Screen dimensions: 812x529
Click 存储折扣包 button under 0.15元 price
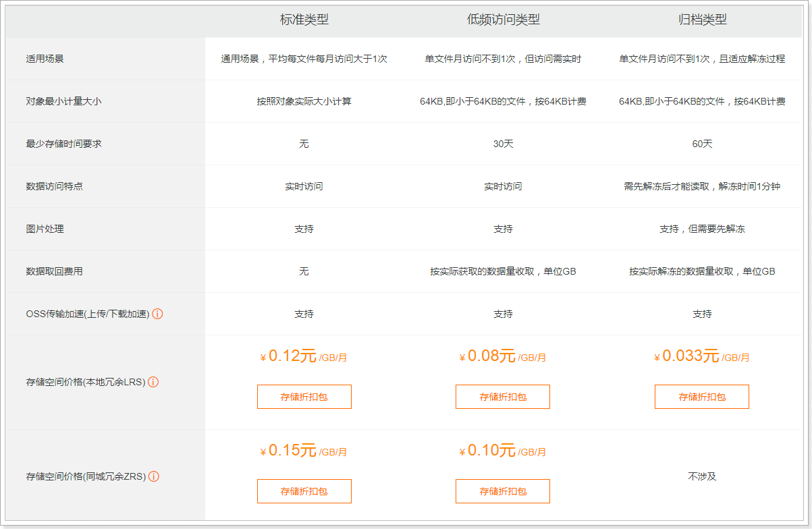point(304,491)
